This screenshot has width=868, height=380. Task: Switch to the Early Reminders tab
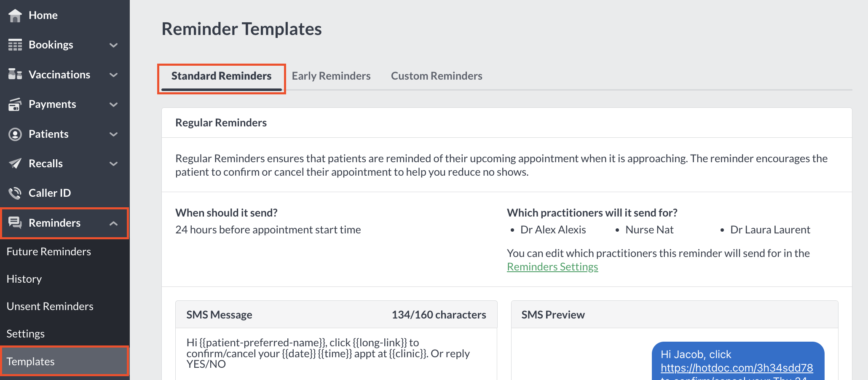331,75
